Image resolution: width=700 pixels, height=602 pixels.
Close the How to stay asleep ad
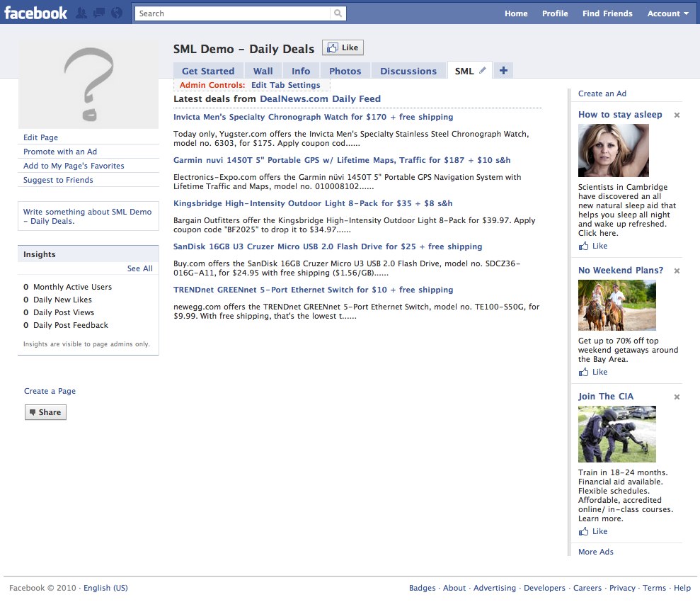click(x=677, y=115)
